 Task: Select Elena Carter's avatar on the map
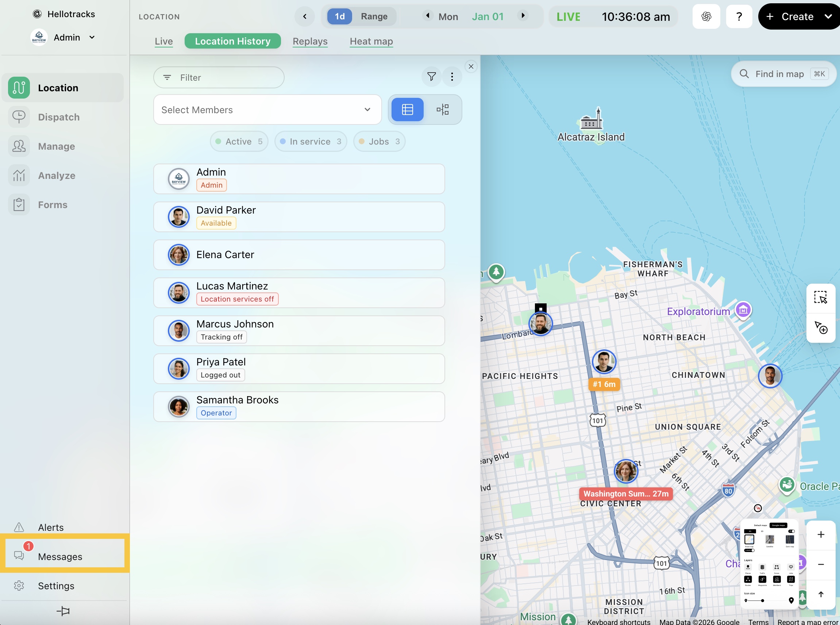pyautogui.click(x=626, y=471)
